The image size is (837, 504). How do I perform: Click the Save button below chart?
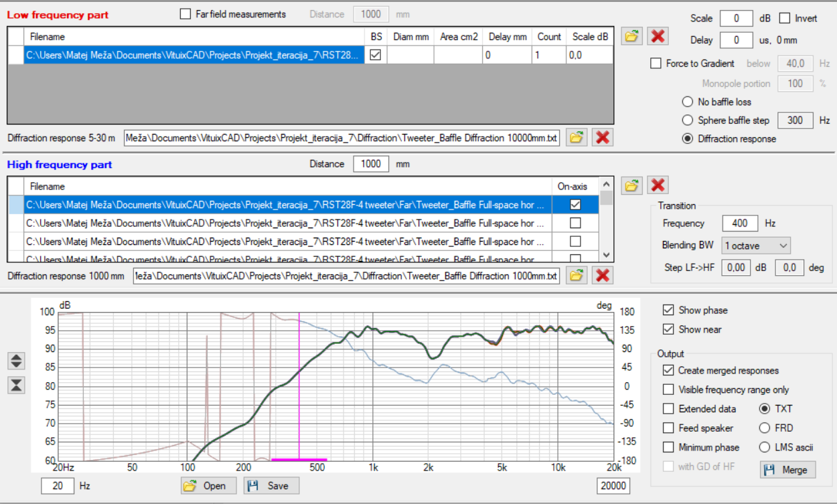pos(271,486)
